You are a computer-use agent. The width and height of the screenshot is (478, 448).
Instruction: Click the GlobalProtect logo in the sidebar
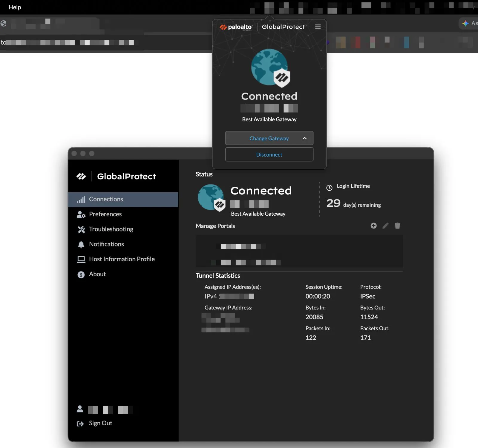click(x=81, y=176)
